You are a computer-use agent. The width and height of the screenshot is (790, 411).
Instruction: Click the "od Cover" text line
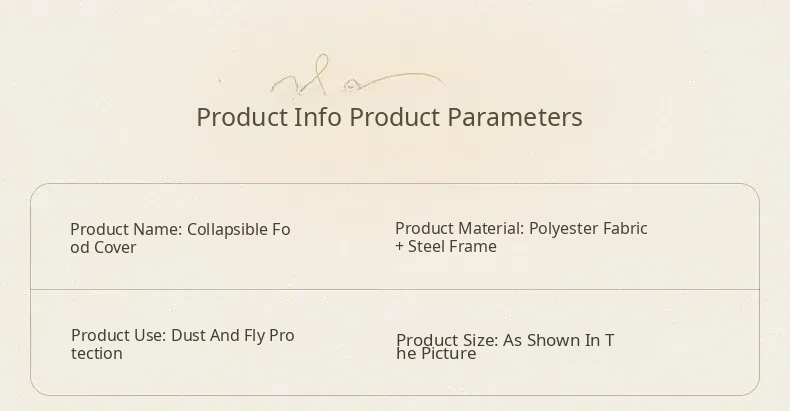tap(103, 247)
